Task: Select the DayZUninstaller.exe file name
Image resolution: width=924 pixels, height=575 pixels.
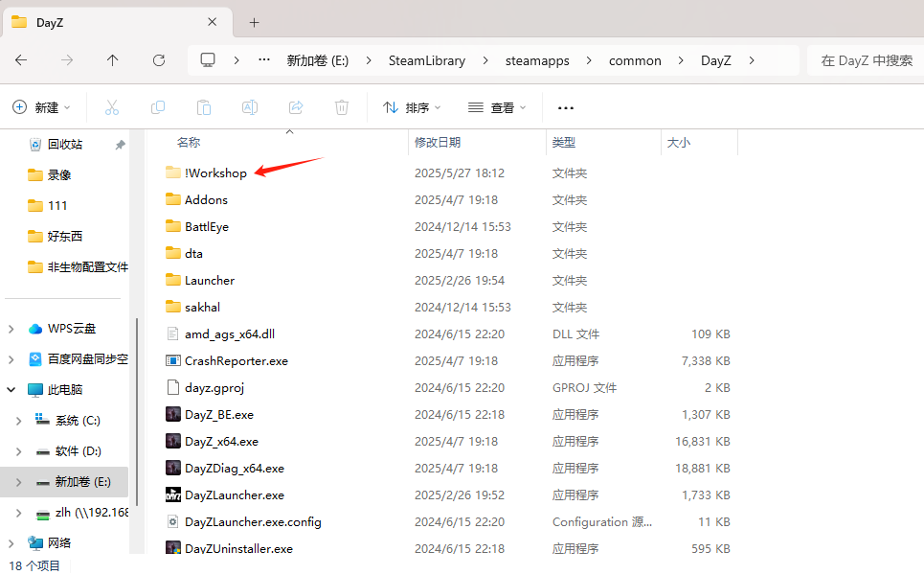Action: 238,548
